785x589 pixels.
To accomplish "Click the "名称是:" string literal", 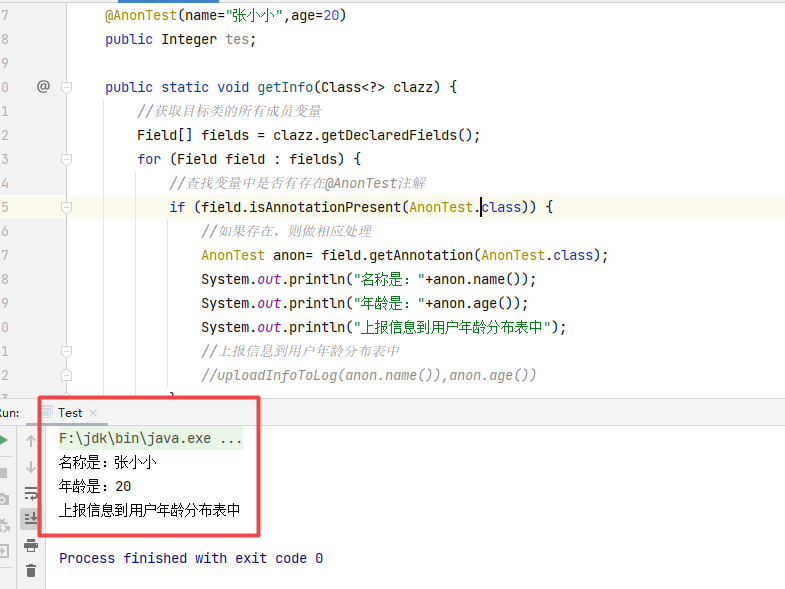I will (389, 279).
